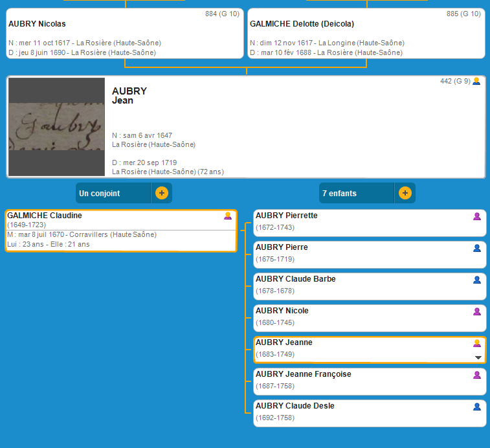Select spouse GALMICHE Claudine's name

coord(45,216)
